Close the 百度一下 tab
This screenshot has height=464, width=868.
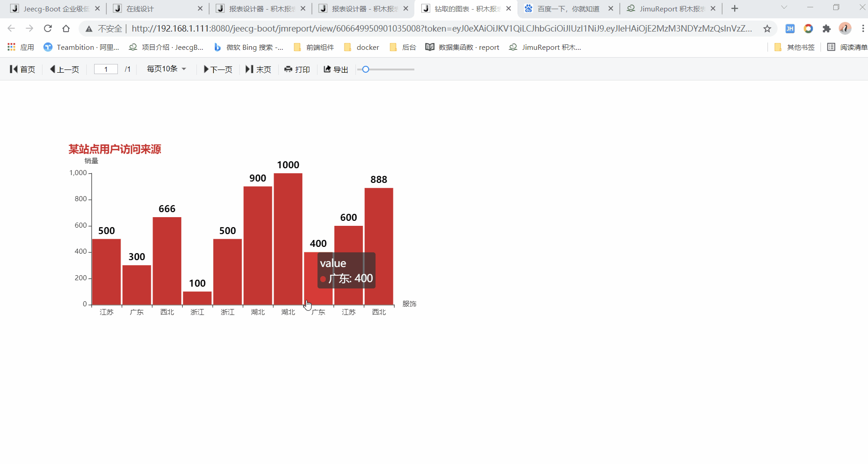coord(611,9)
